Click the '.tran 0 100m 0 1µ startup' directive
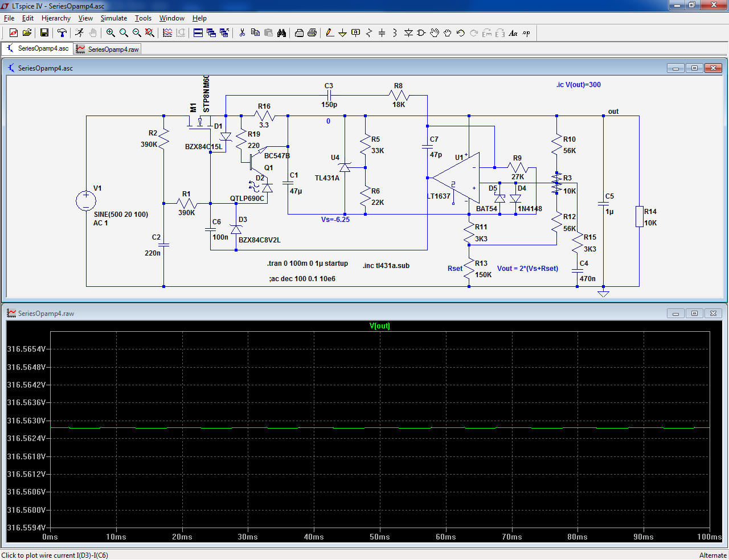Screen dimensions: 729x560 [308, 263]
